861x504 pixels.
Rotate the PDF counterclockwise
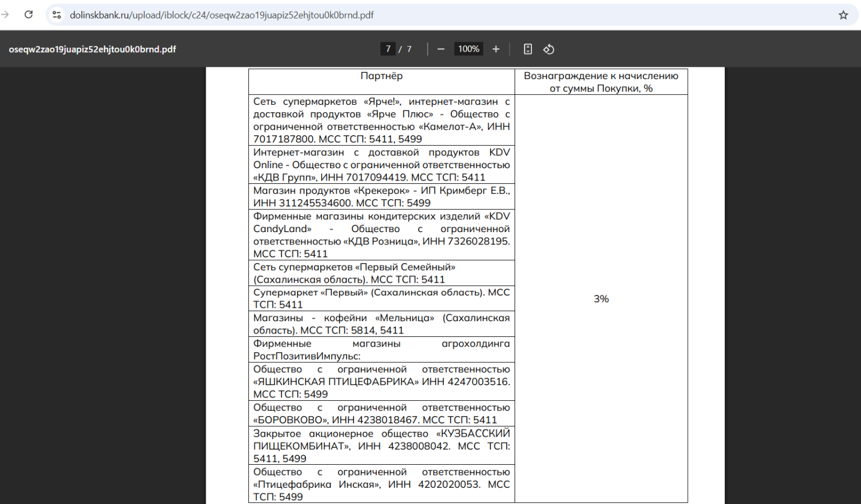(549, 49)
